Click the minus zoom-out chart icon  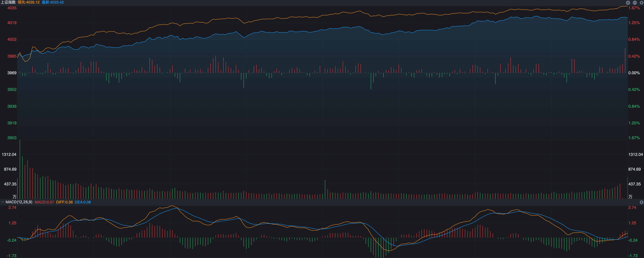tap(635, 3)
